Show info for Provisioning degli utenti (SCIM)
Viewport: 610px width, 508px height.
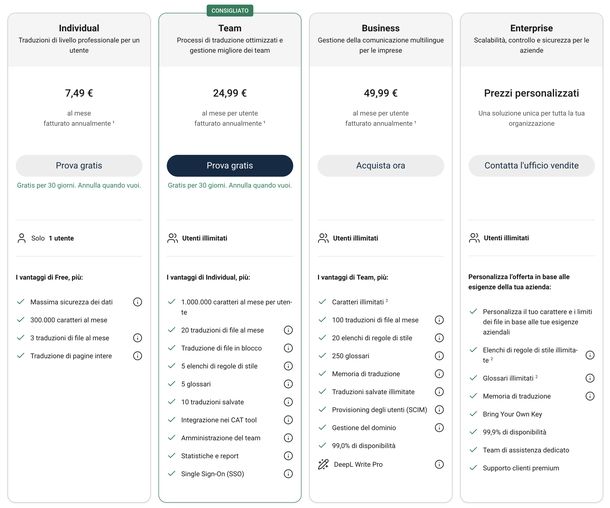(x=439, y=410)
